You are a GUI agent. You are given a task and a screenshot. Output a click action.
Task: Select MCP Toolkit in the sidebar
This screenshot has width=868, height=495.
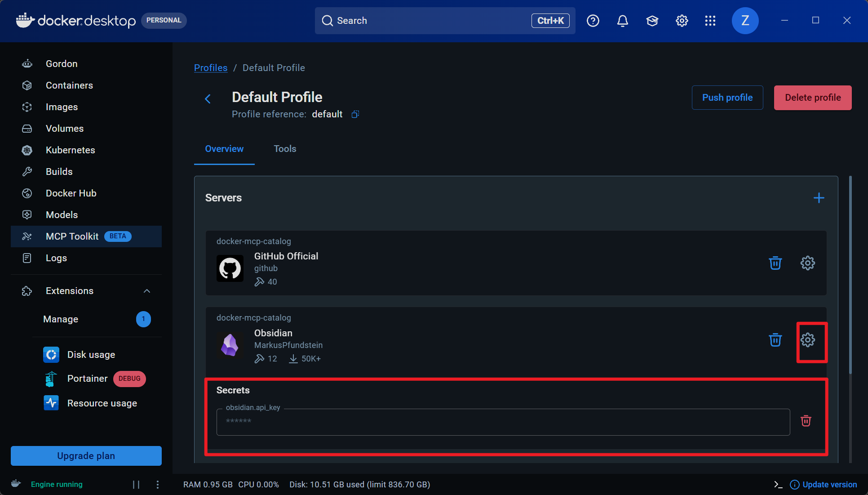pos(86,236)
